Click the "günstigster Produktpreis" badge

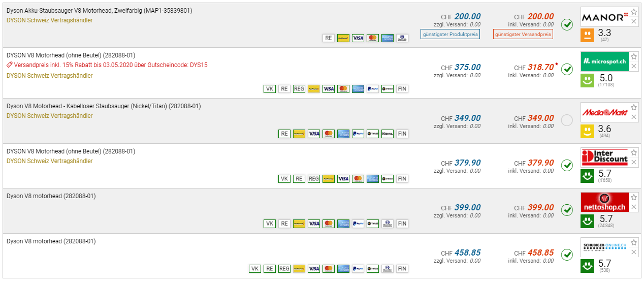450,35
